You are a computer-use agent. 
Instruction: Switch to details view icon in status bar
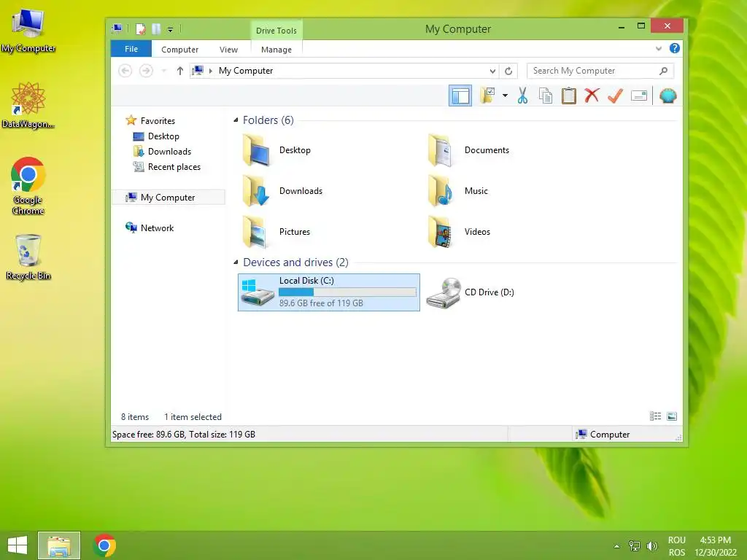pos(655,416)
